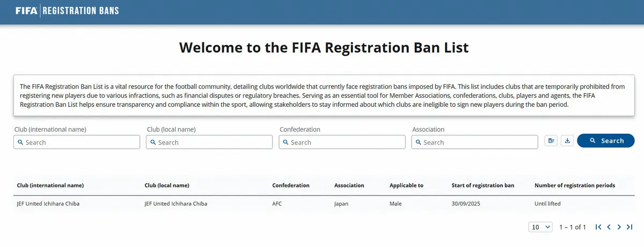The image size is (644, 247).
Task: Go to the first page of results
Action: click(x=598, y=227)
